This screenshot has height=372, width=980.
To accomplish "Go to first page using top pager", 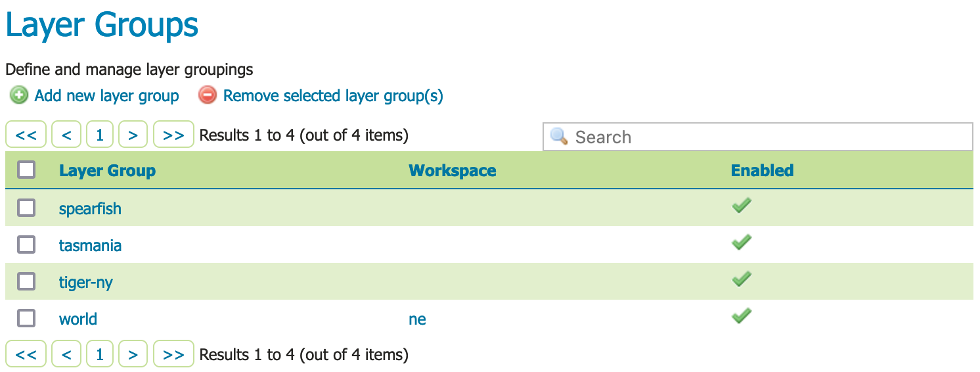I will click(x=26, y=135).
